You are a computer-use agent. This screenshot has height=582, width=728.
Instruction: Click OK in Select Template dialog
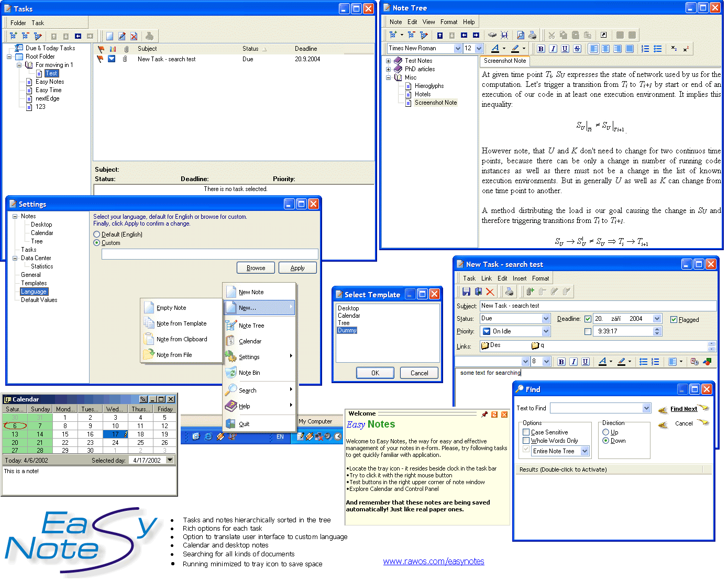tap(376, 373)
